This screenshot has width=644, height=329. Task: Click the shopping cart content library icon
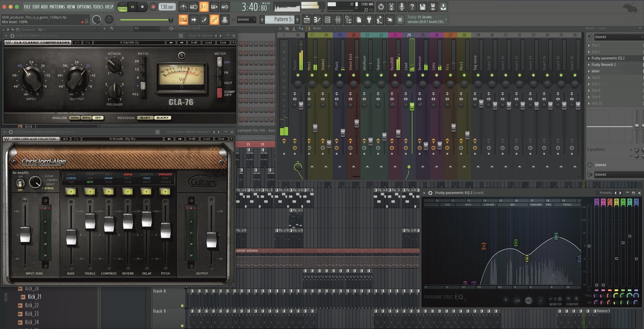click(400, 20)
